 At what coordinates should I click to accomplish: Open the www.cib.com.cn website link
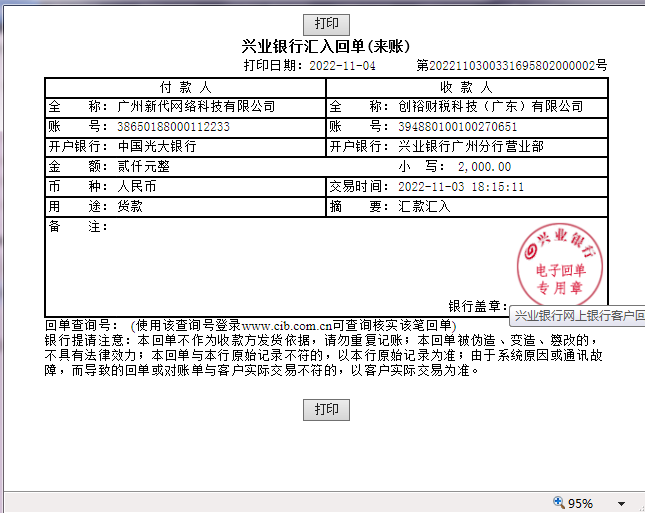click(x=287, y=326)
